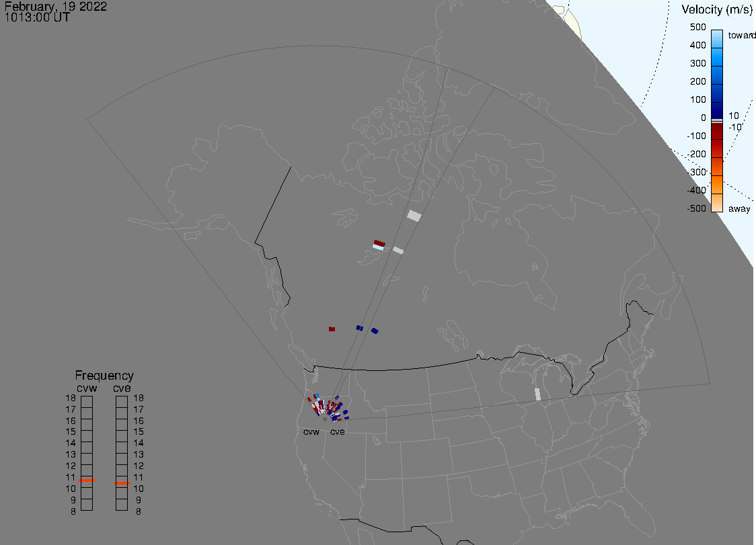Image resolution: width=756 pixels, height=545 pixels.
Task: Click the red marker on cve frequency bar
Action: (x=122, y=483)
